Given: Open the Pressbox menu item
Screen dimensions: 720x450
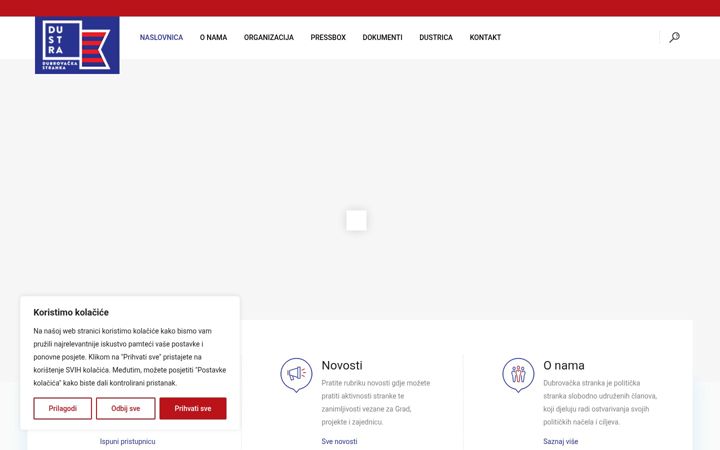Looking at the screenshot, I should coord(328,37).
